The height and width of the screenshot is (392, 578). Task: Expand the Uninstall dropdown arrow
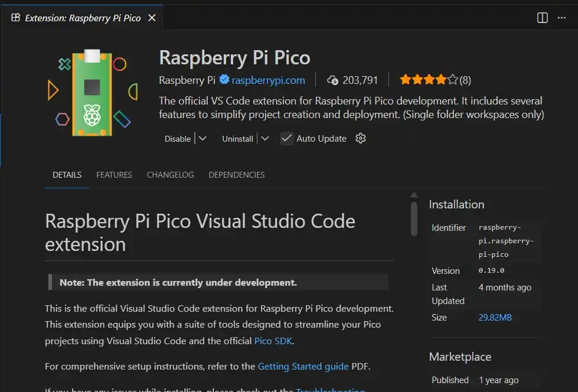tap(265, 138)
